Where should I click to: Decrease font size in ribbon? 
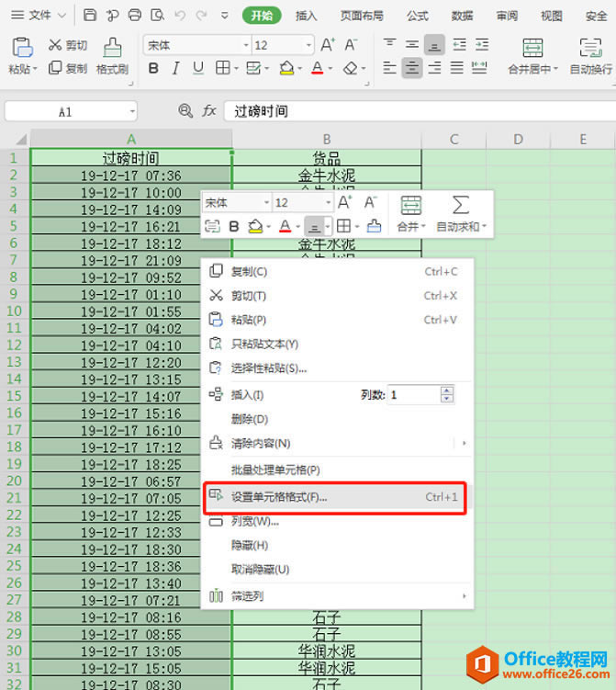click(x=351, y=45)
